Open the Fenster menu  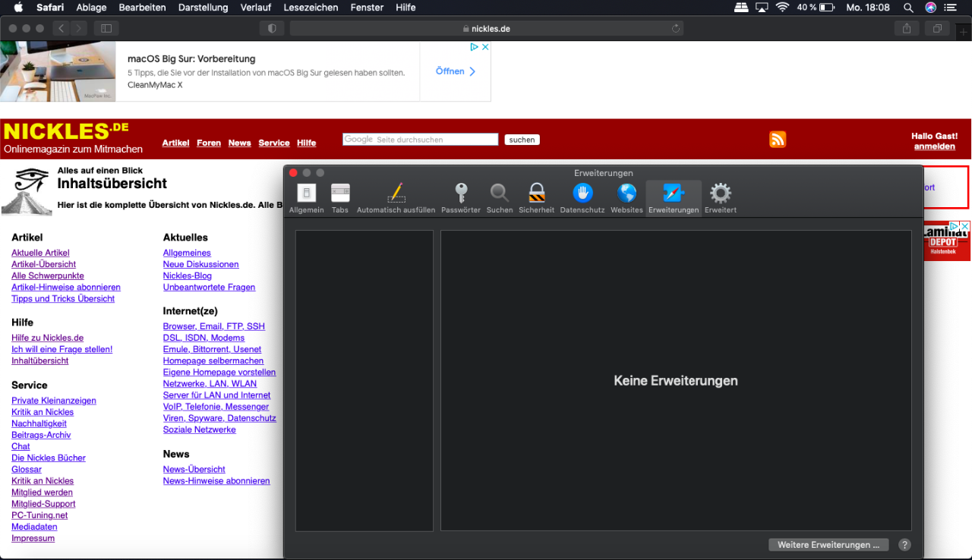coord(367,8)
